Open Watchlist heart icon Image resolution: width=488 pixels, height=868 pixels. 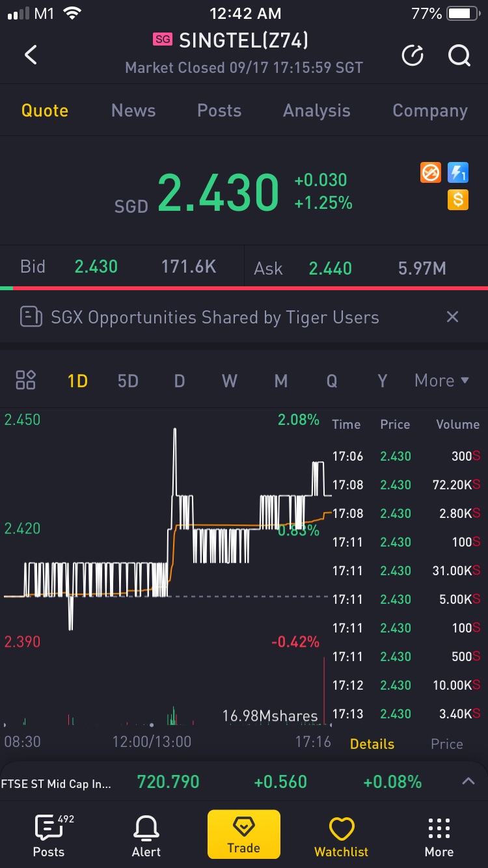click(x=341, y=836)
